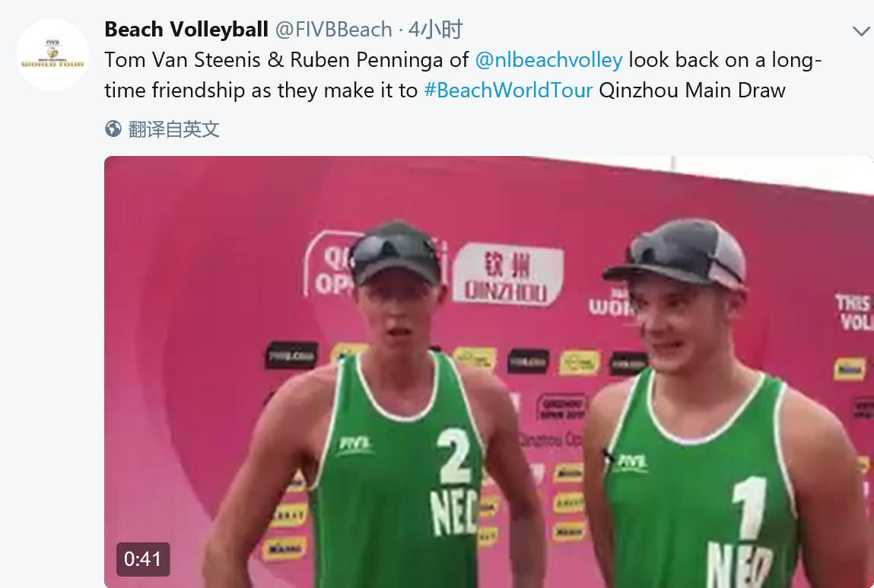Image resolution: width=874 pixels, height=588 pixels.
Task: Open the @nlbeachvolley mention
Action: 548,59
